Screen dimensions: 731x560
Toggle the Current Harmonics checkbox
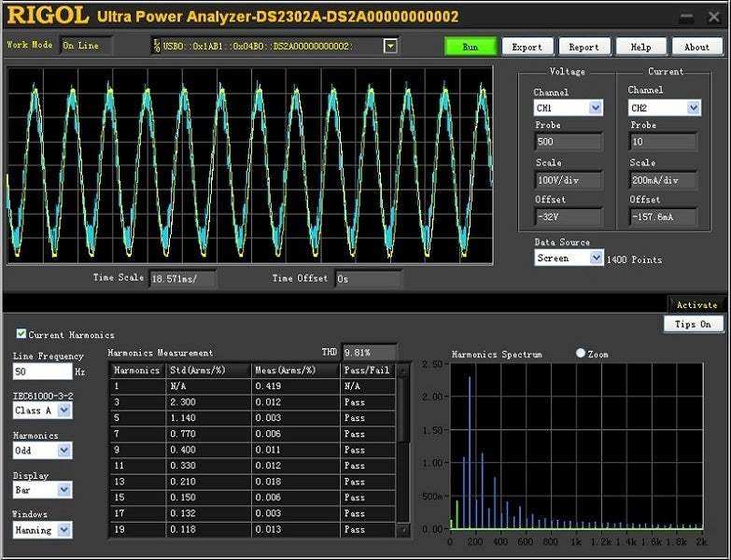click(21, 334)
